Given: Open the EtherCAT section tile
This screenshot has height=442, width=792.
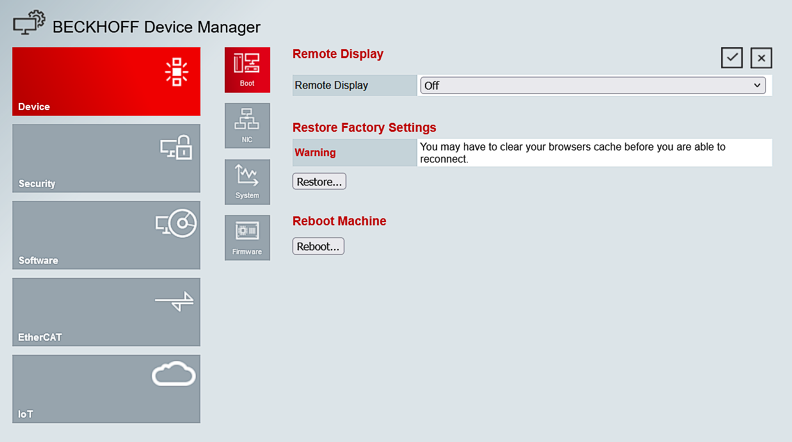Looking at the screenshot, I should coord(106,312).
